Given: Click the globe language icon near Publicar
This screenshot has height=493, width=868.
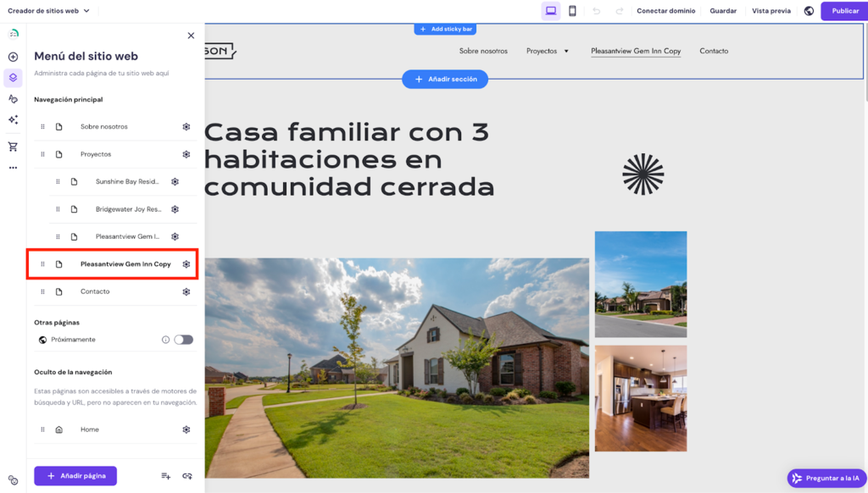Looking at the screenshot, I should pyautogui.click(x=808, y=11).
